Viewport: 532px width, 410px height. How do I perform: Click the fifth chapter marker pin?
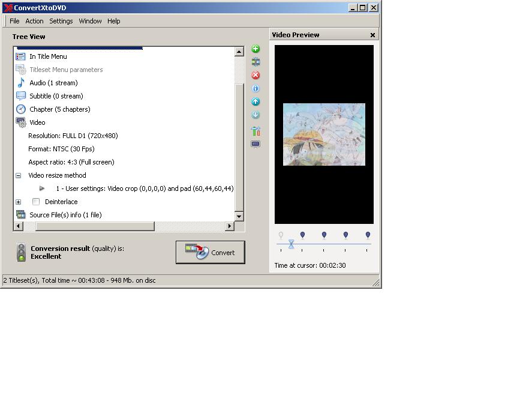(368, 235)
